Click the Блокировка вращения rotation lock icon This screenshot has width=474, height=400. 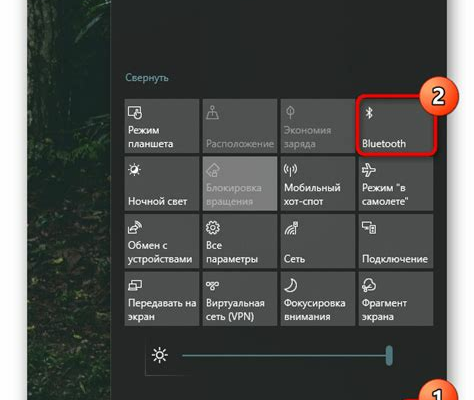click(212, 170)
